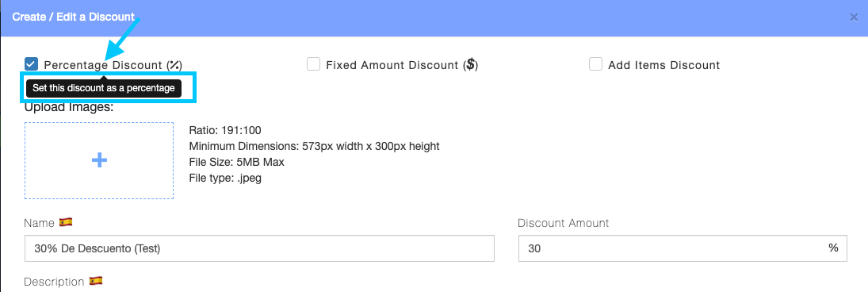Click the Add Items Discount label text
Image resolution: width=868 pixels, height=292 pixels.
663,65
